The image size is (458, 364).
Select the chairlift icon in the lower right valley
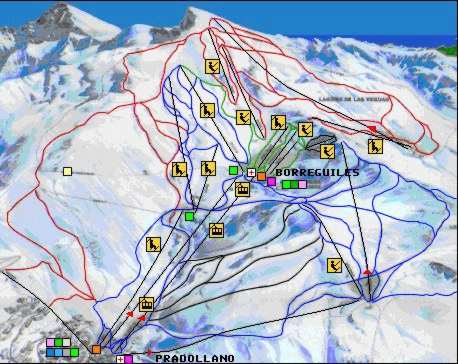coord(334,265)
